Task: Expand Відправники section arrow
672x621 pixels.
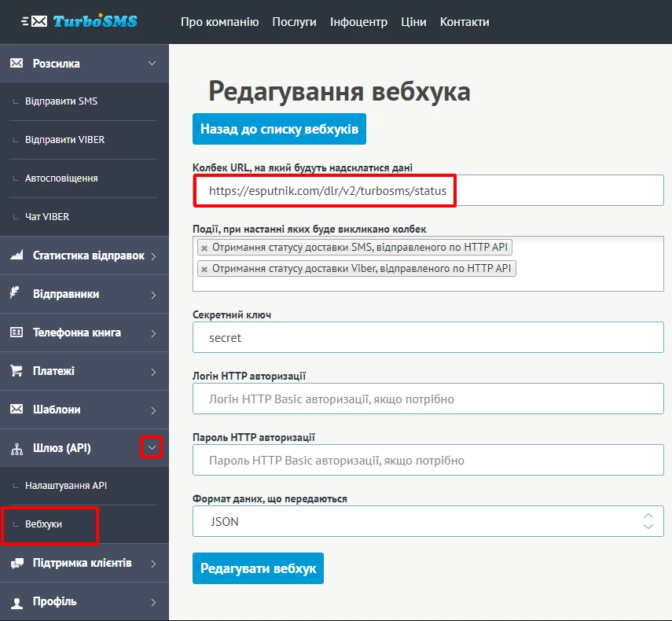Action: tap(153, 295)
